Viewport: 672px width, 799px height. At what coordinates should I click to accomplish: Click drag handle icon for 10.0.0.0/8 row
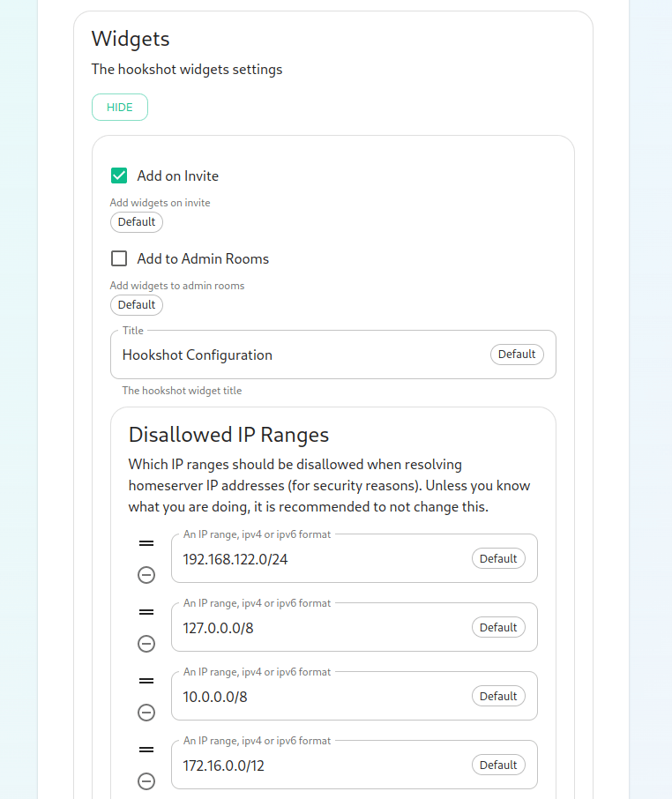click(x=146, y=681)
